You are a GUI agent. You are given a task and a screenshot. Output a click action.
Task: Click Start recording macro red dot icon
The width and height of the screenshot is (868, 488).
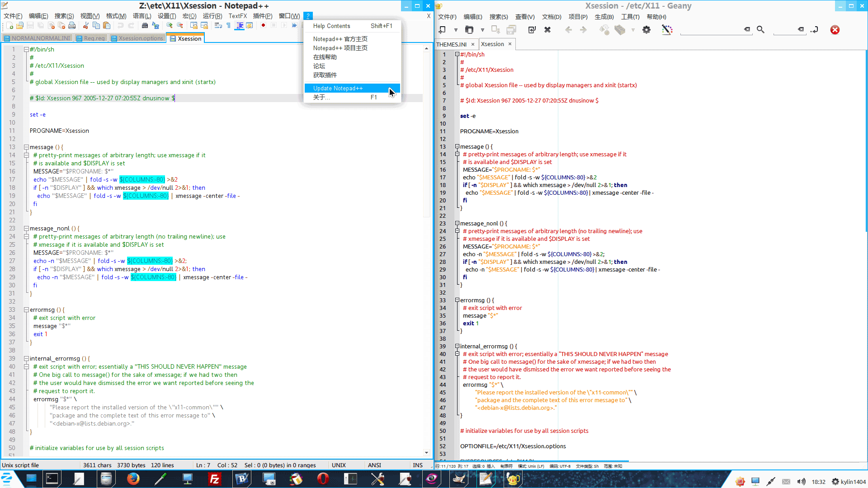tap(263, 26)
